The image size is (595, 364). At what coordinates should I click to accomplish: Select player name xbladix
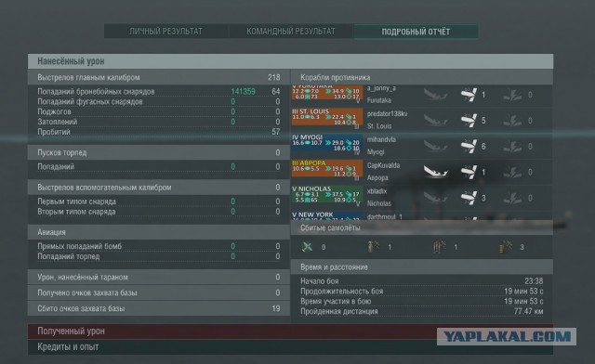[377, 191]
